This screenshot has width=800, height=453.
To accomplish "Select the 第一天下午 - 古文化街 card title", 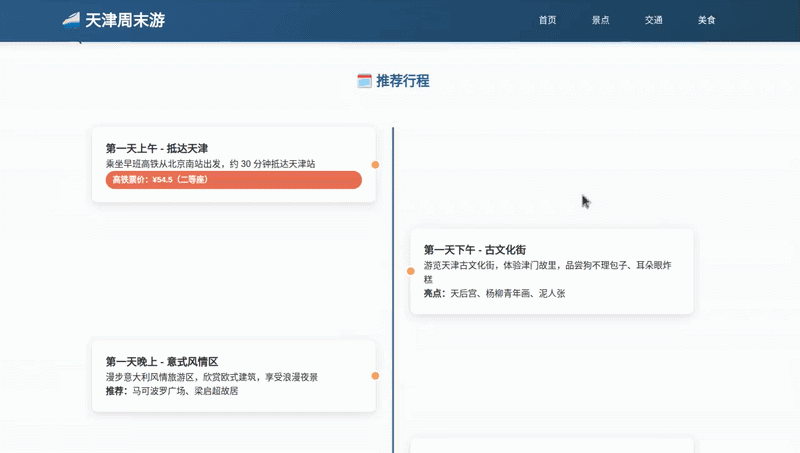I will [x=474, y=250].
